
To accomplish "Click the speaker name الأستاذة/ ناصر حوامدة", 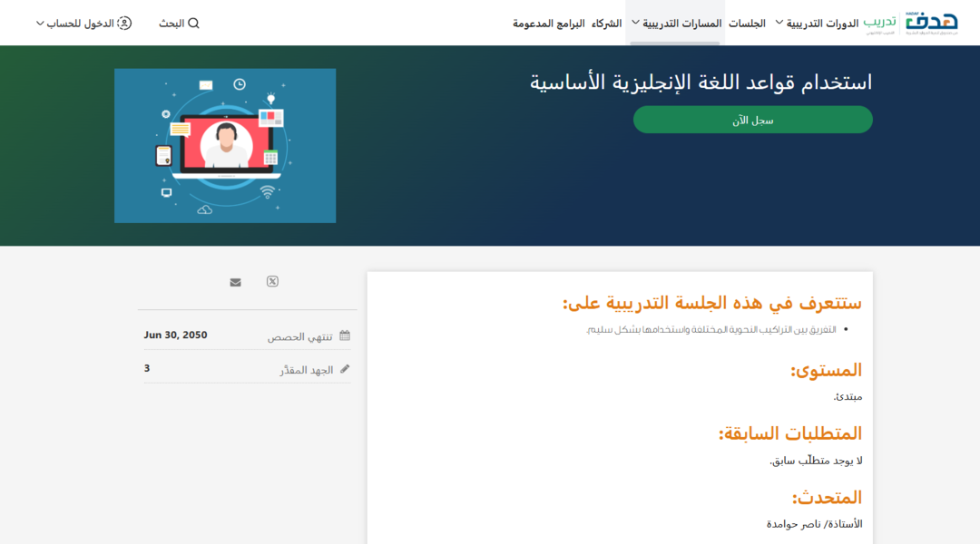I will (x=814, y=524).
